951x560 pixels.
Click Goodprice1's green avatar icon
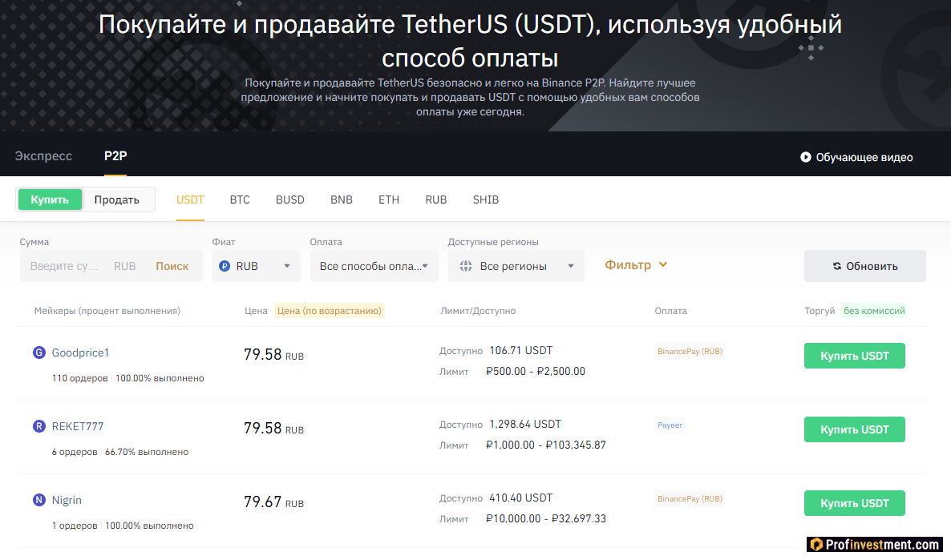(38, 352)
